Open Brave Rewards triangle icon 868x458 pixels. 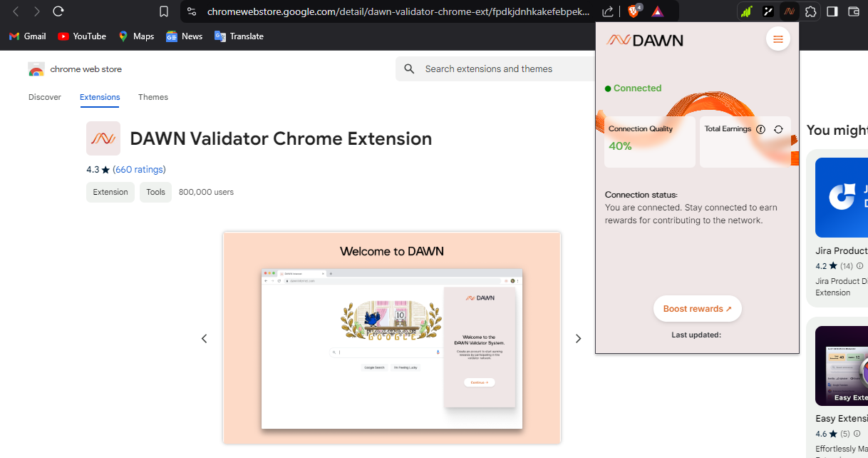[x=657, y=11]
